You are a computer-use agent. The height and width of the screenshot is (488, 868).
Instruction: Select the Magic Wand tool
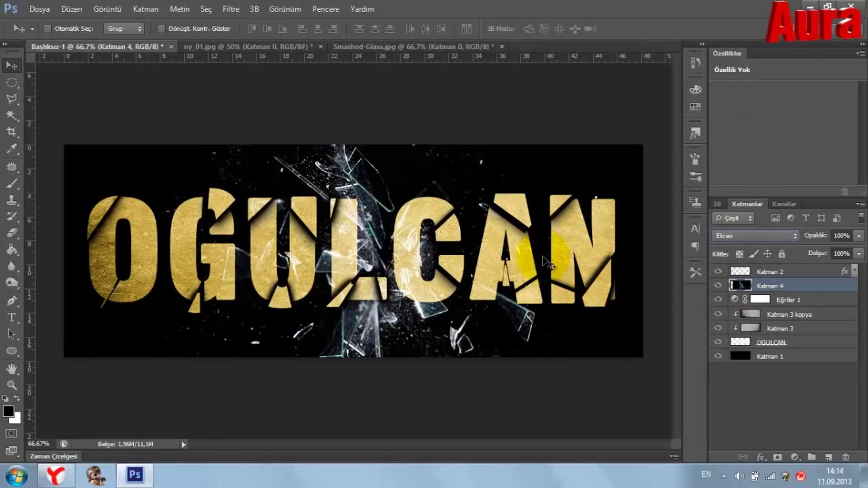[x=12, y=115]
